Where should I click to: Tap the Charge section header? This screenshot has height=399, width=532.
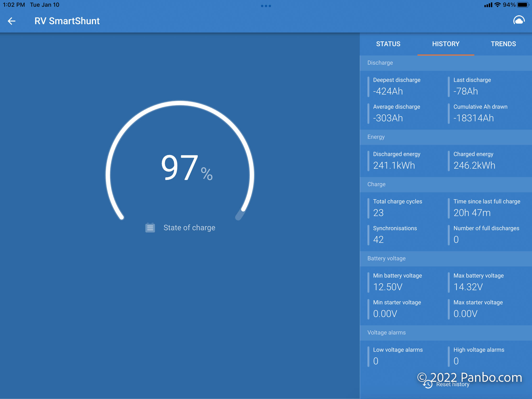pyautogui.click(x=446, y=184)
